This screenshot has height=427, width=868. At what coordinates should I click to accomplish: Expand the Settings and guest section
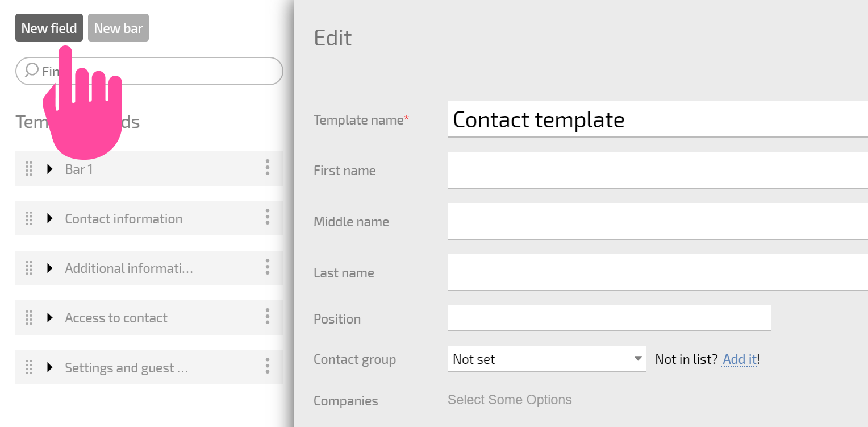coord(49,367)
